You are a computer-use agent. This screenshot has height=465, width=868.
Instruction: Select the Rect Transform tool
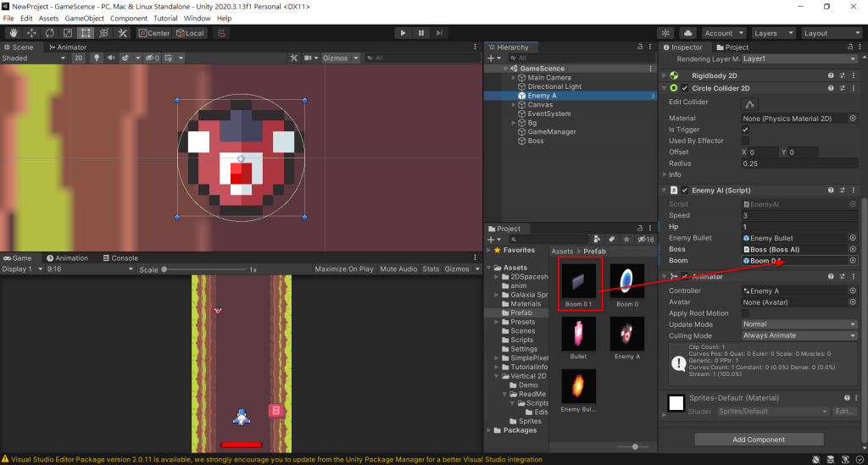pos(86,33)
